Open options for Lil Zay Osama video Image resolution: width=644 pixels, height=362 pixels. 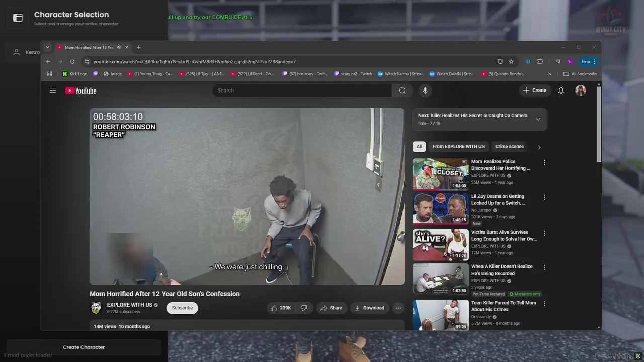(544, 197)
